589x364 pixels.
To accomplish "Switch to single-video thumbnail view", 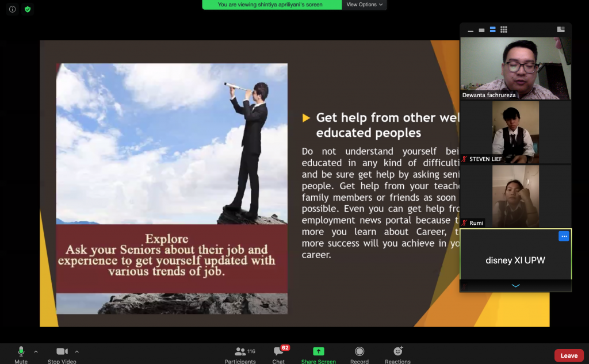I will click(x=481, y=30).
